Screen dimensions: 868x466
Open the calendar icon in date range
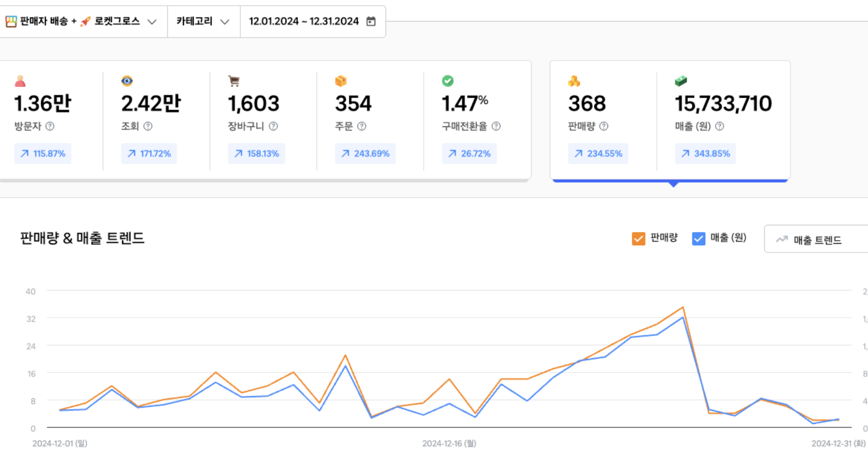pos(371,22)
